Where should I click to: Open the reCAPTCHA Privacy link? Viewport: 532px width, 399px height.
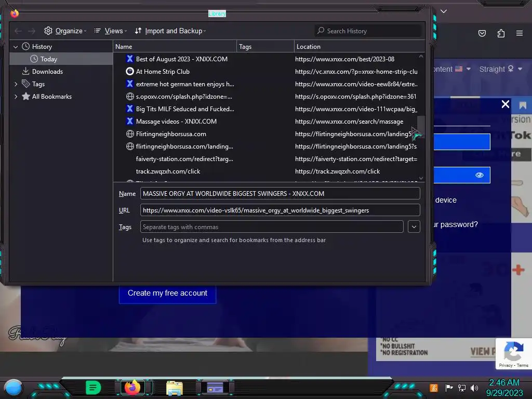coord(506,365)
